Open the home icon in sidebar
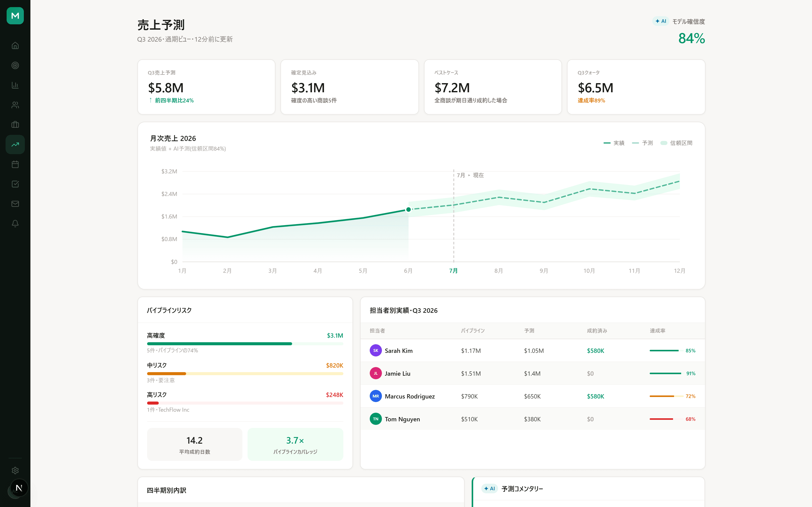This screenshot has width=812, height=507. (15, 46)
